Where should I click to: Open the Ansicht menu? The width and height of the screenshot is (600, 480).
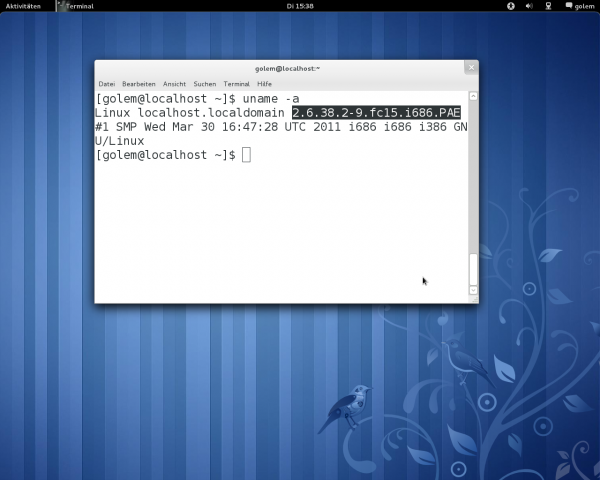point(174,84)
